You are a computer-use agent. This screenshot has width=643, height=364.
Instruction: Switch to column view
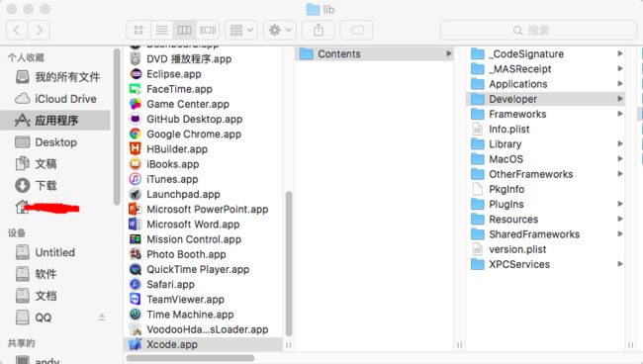(185, 30)
